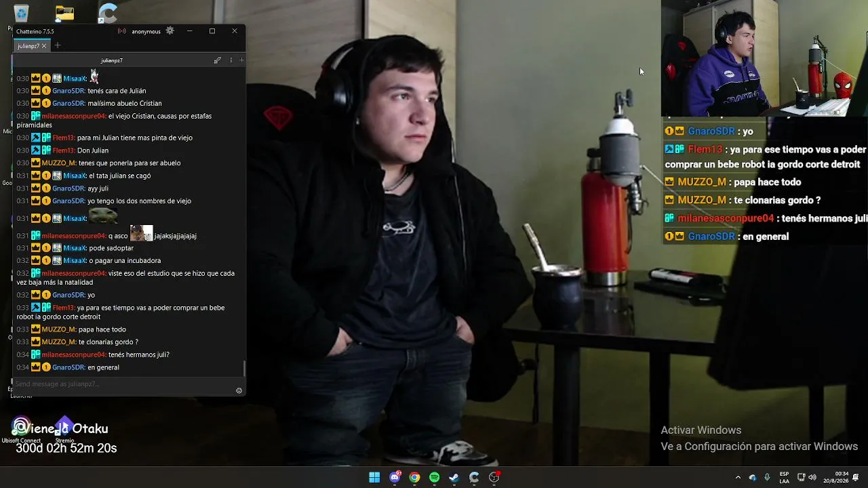868x488 pixels.
Task: Open the Windows Start menu
Action: click(x=374, y=477)
